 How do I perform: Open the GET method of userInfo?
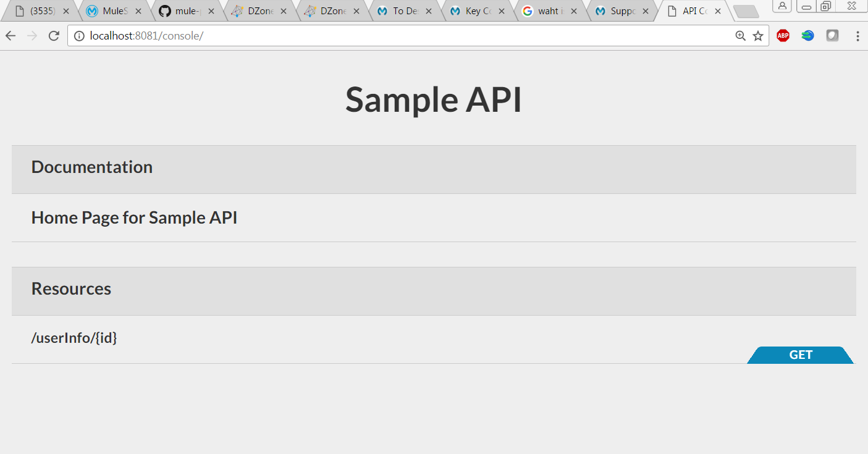pyautogui.click(x=800, y=355)
